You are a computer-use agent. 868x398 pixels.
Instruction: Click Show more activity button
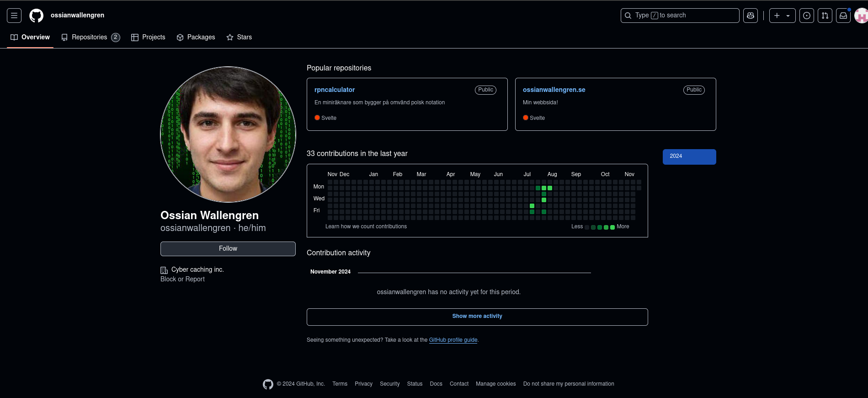pyautogui.click(x=477, y=317)
